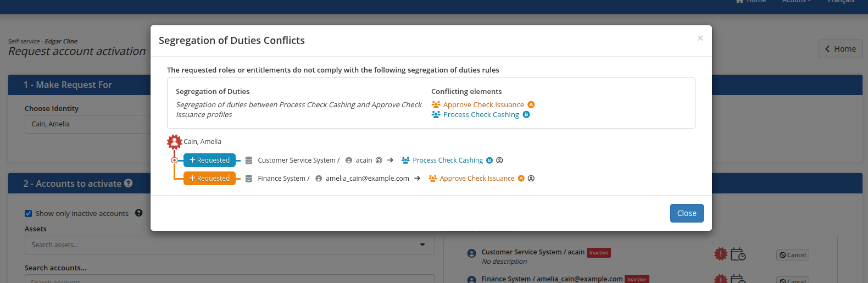
Task: Click account icon beside amelia_cain@example.com in tree
Action: (x=319, y=179)
